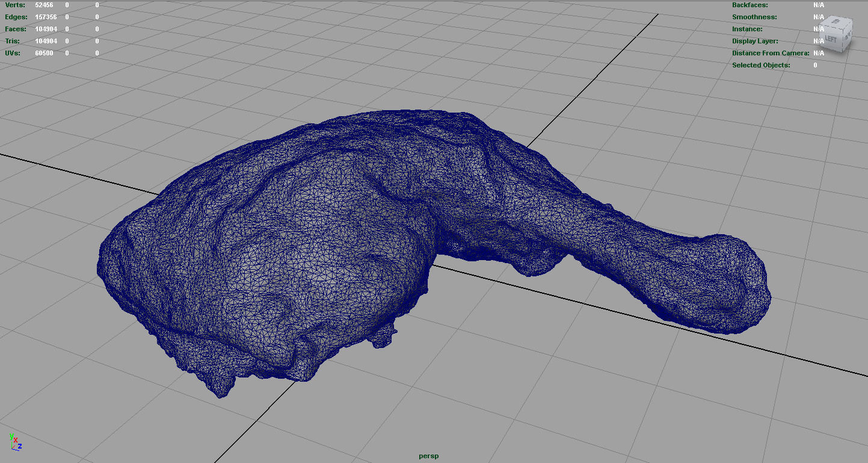Click the Tris: label in HUD
Viewport: 868px width, 463px height.
coord(12,41)
